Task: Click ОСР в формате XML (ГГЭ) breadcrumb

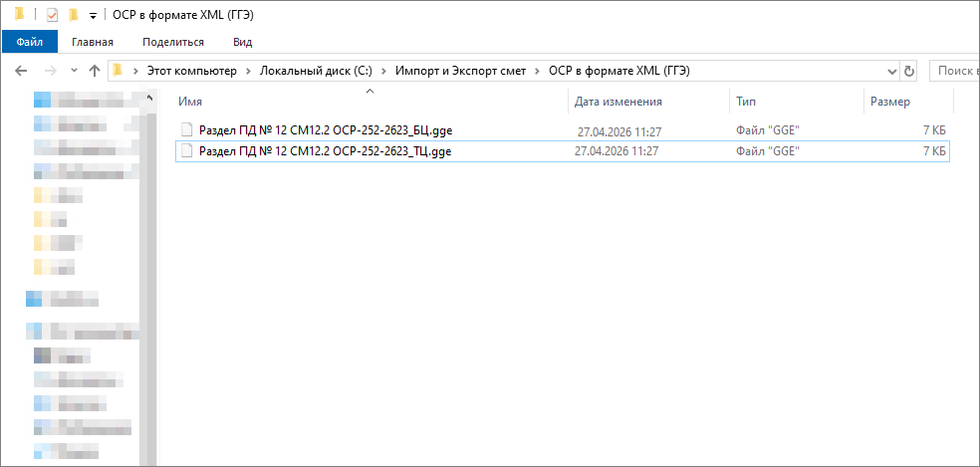Action: click(x=618, y=71)
